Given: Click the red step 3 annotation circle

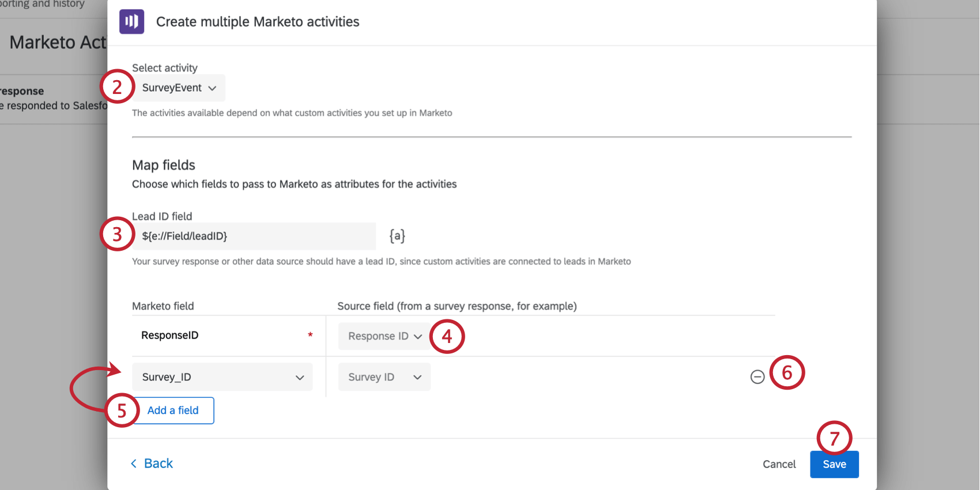Looking at the screenshot, I should [x=117, y=234].
